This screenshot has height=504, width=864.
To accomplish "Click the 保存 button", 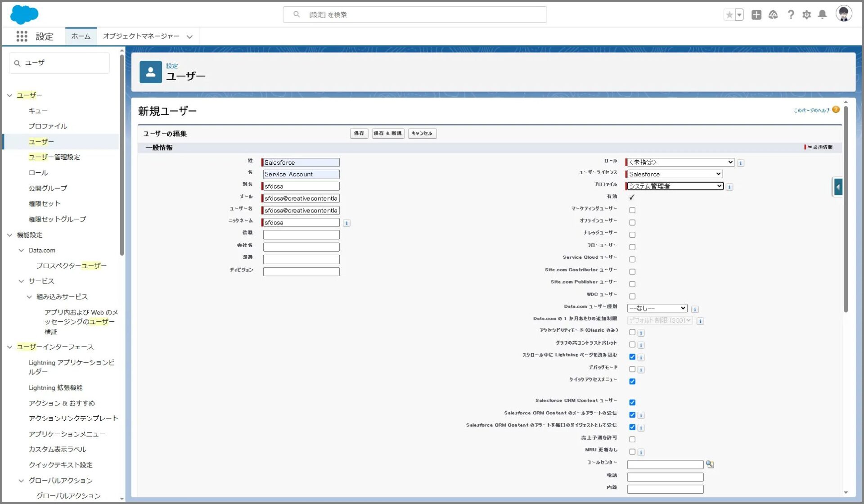I will (x=359, y=133).
